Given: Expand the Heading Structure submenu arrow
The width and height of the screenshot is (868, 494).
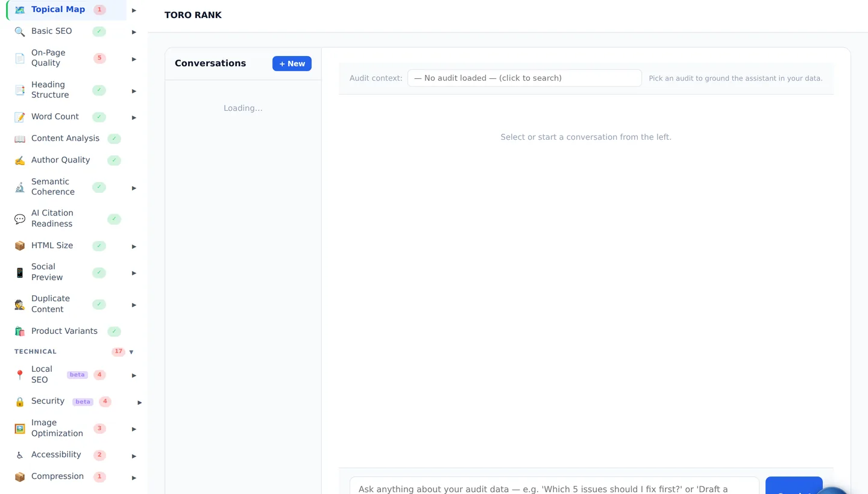Looking at the screenshot, I should pos(134,91).
